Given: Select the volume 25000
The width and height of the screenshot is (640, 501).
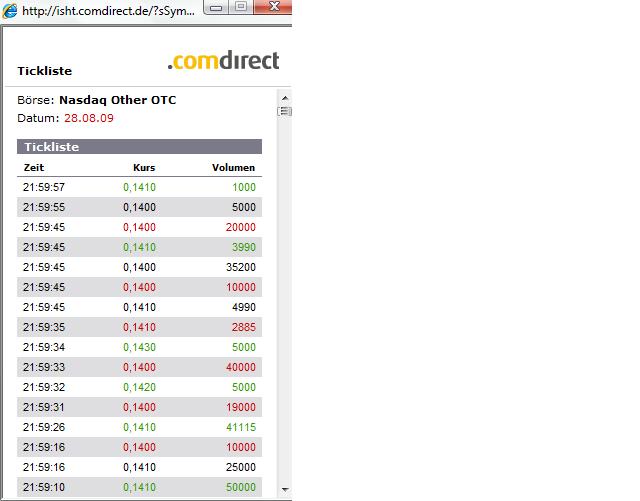Looking at the screenshot, I should click(241, 468).
